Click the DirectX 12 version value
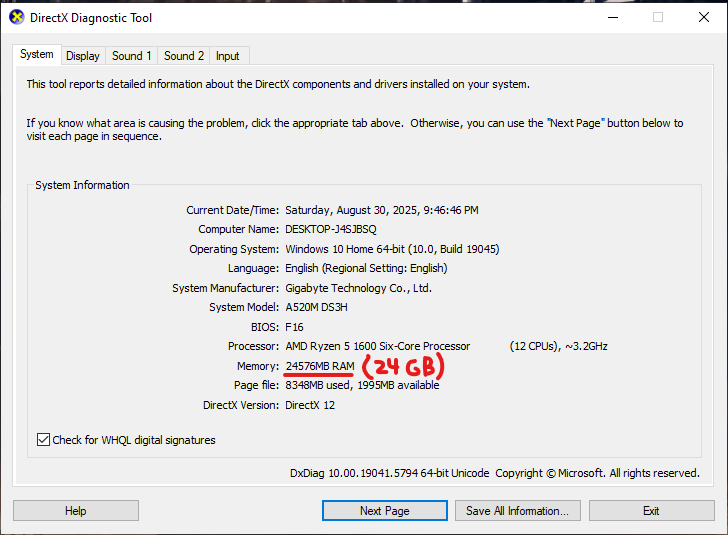The image size is (728, 535). pos(310,405)
